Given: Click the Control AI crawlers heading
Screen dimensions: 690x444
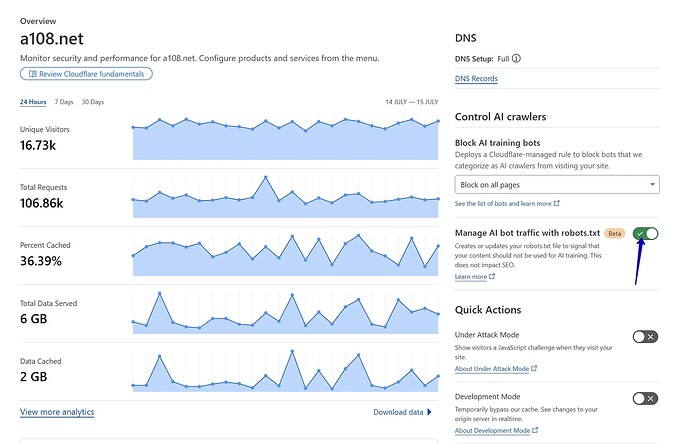Looking at the screenshot, I should pos(500,117).
